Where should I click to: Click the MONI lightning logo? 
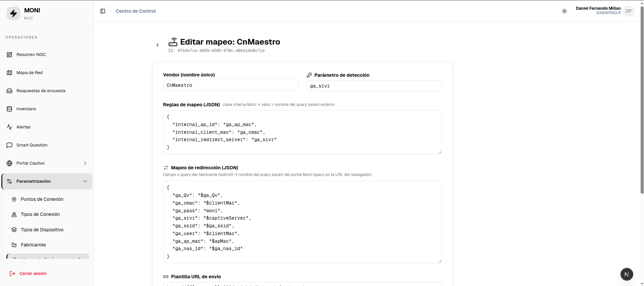coord(13,13)
